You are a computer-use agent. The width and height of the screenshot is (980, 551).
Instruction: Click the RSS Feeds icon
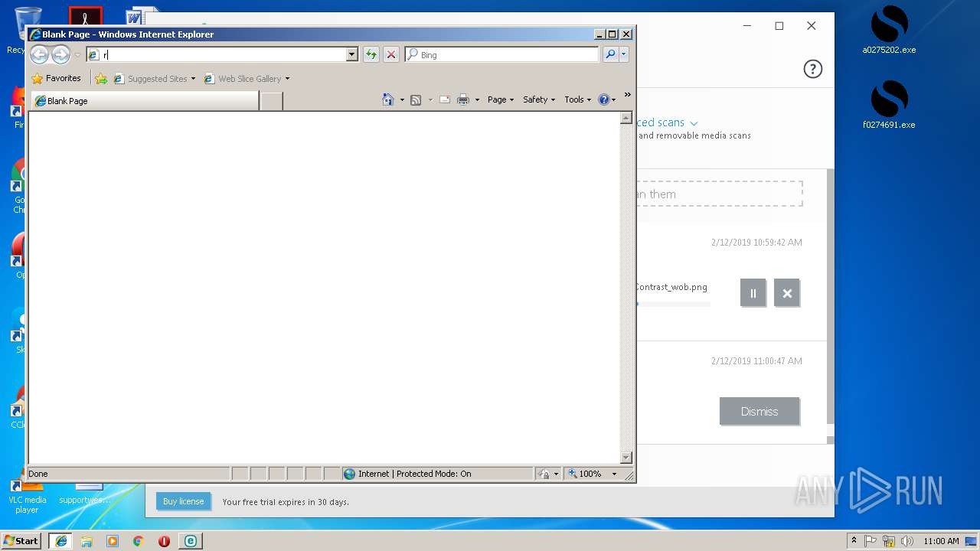(x=416, y=99)
